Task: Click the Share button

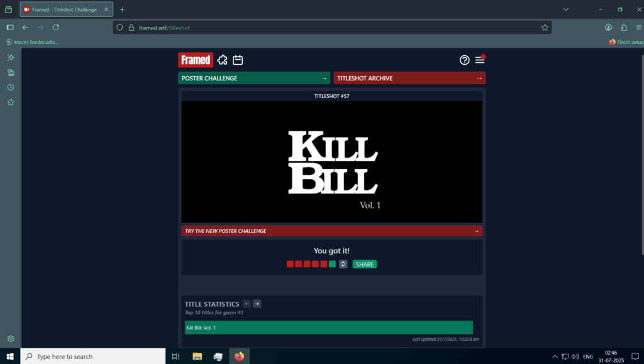Action: [x=365, y=264]
